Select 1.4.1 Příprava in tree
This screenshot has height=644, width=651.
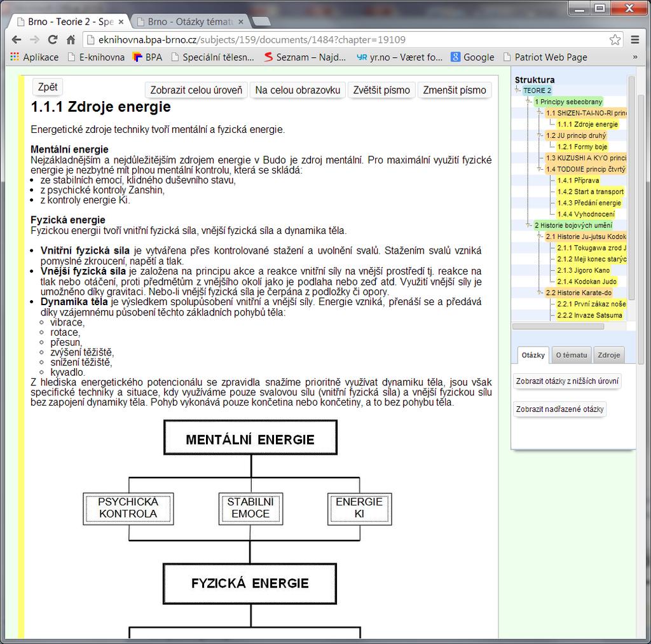tap(578, 180)
